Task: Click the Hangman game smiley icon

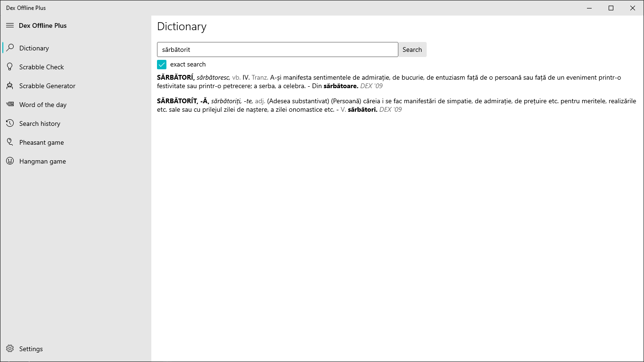Action: [x=10, y=161]
